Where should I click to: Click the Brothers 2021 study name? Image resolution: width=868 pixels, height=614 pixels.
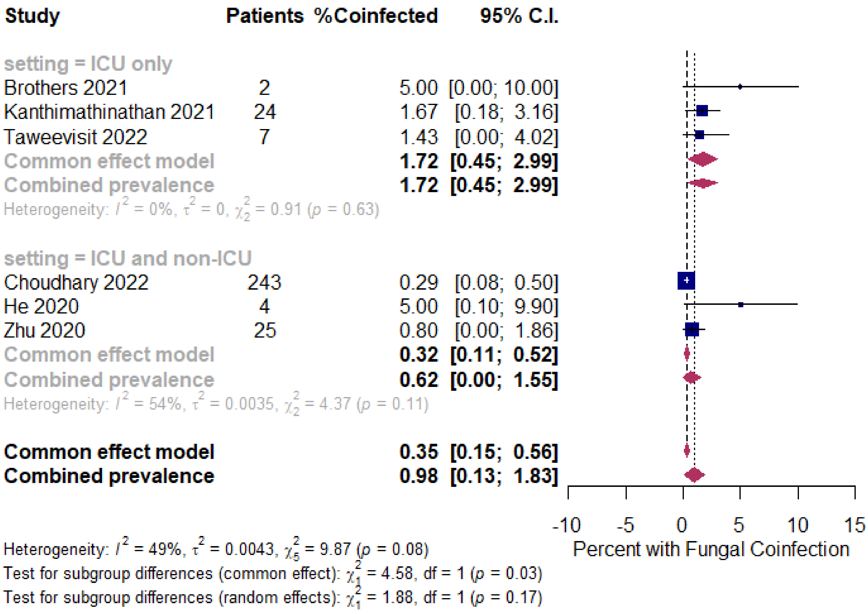pos(65,88)
